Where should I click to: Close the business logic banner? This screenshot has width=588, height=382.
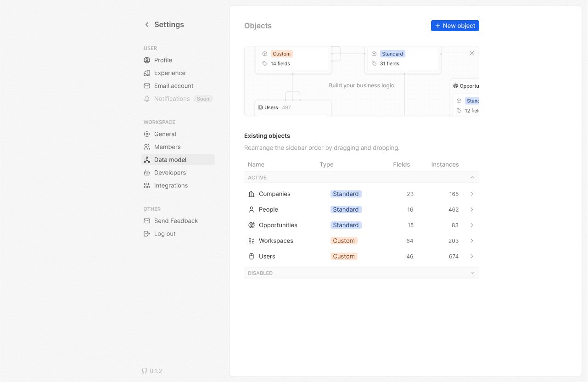pos(471,54)
